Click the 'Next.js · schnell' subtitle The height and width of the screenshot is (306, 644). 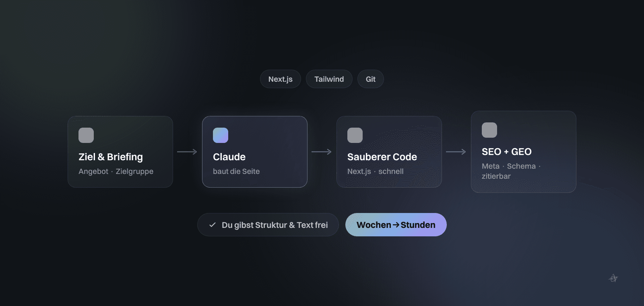376,172
